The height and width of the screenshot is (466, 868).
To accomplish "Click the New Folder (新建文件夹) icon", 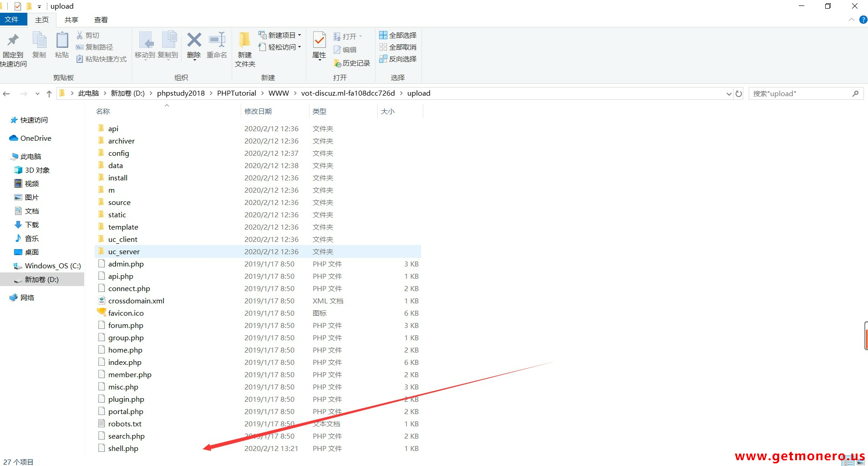I will (x=245, y=41).
